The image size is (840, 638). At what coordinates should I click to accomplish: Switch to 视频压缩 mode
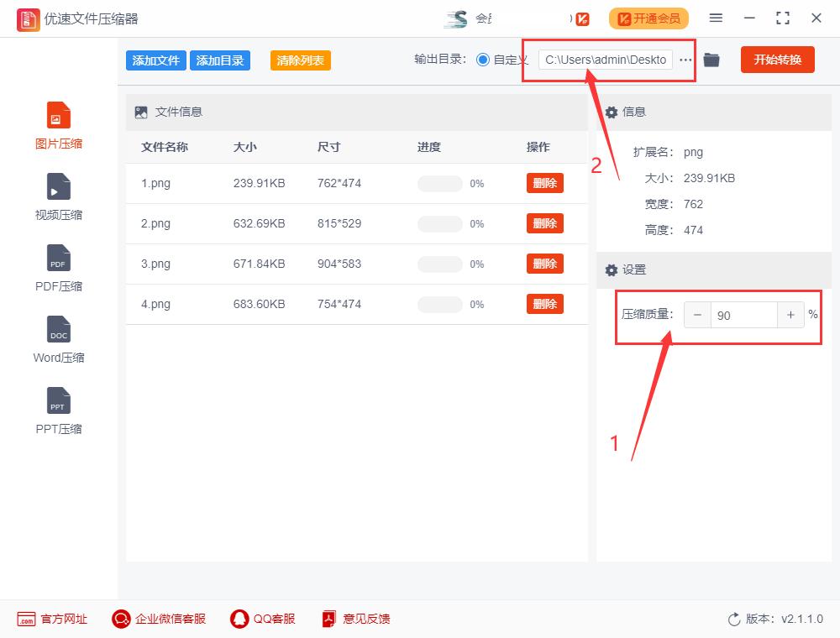[58, 196]
